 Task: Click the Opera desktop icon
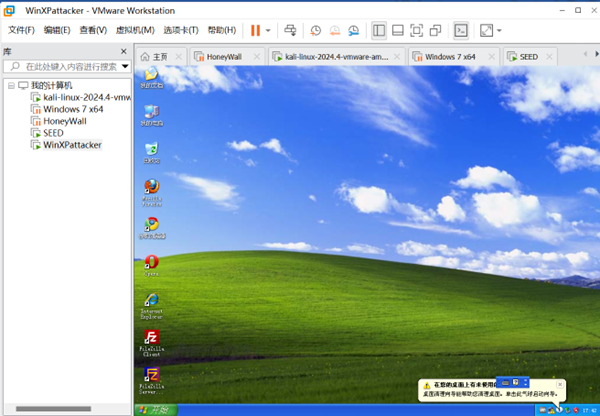[x=152, y=266]
